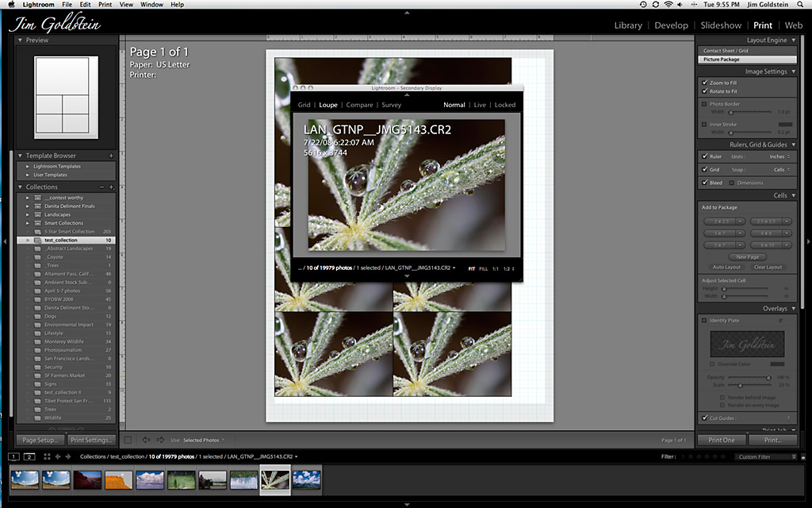
Task: Open File menu
Action: tap(67, 4)
